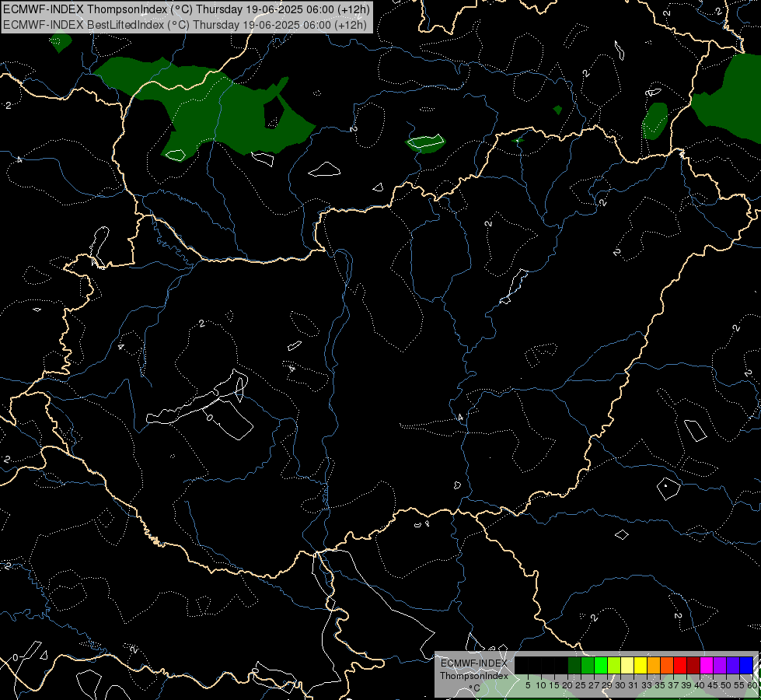Click legend scale value 20
761x700 pixels.
tap(567, 685)
